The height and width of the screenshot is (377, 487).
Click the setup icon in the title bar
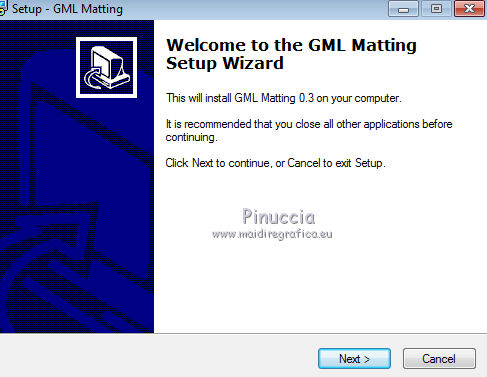point(3,9)
